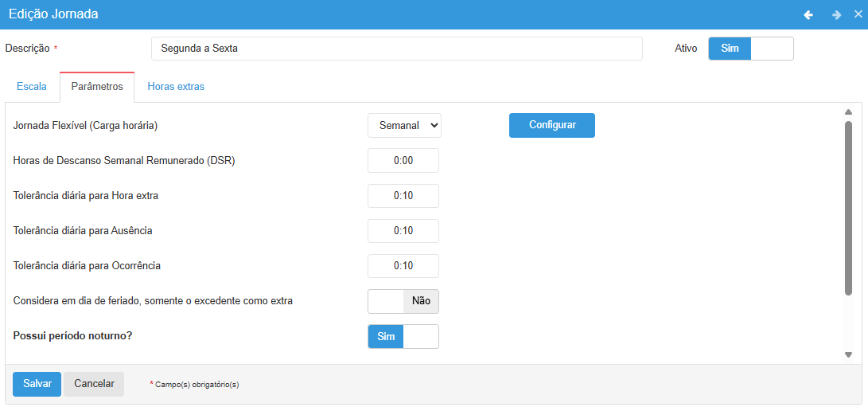
Task: Click the scrollbar up arrow
Action: (848, 112)
